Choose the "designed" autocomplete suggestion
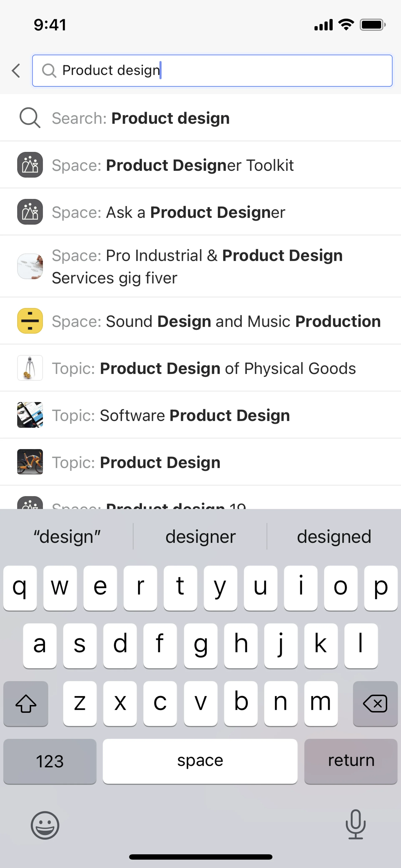Screen dimensions: 401x868 point(334,536)
